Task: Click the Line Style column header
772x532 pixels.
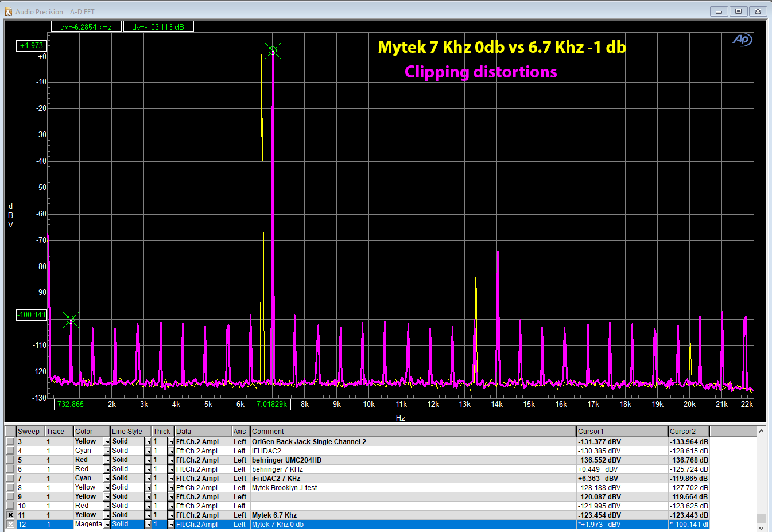Action: [x=131, y=432]
